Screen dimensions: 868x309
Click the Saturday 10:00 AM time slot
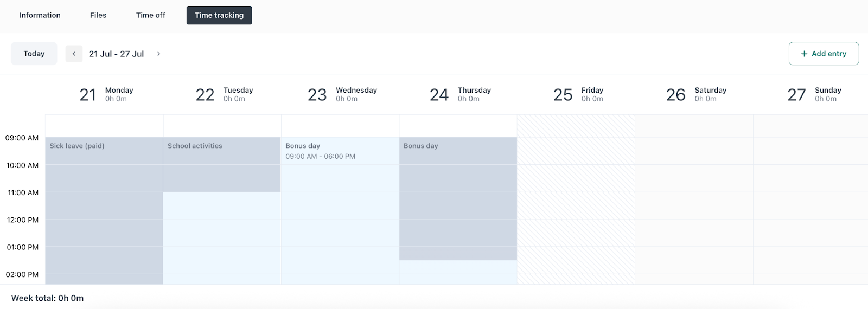point(694,178)
